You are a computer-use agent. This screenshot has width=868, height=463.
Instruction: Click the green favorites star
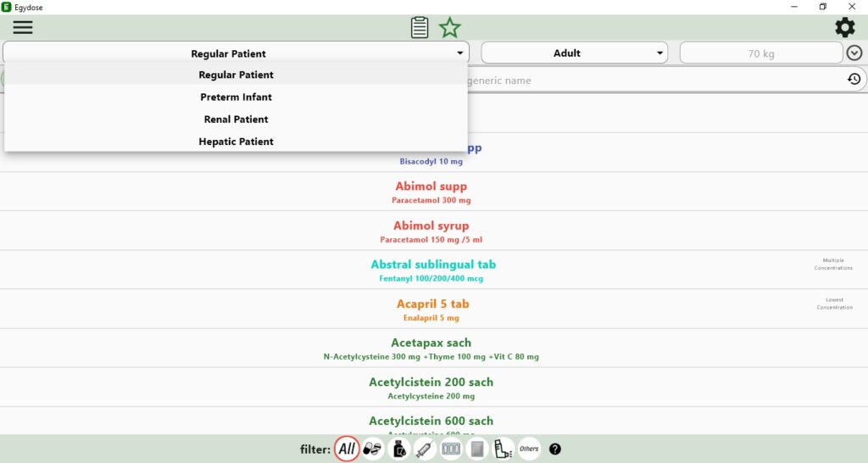(x=449, y=27)
